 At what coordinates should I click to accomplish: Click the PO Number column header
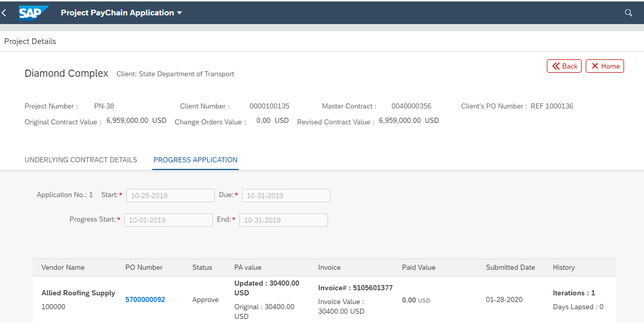144,267
